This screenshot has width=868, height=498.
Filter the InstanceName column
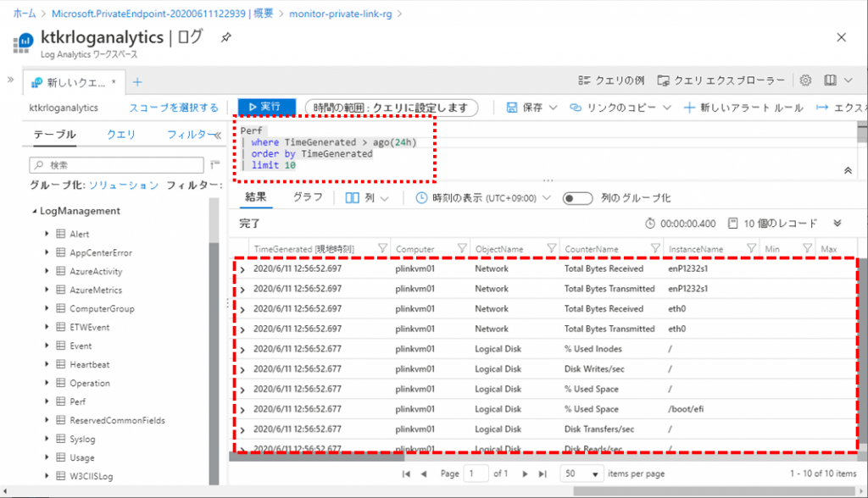(x=751, y=248)
